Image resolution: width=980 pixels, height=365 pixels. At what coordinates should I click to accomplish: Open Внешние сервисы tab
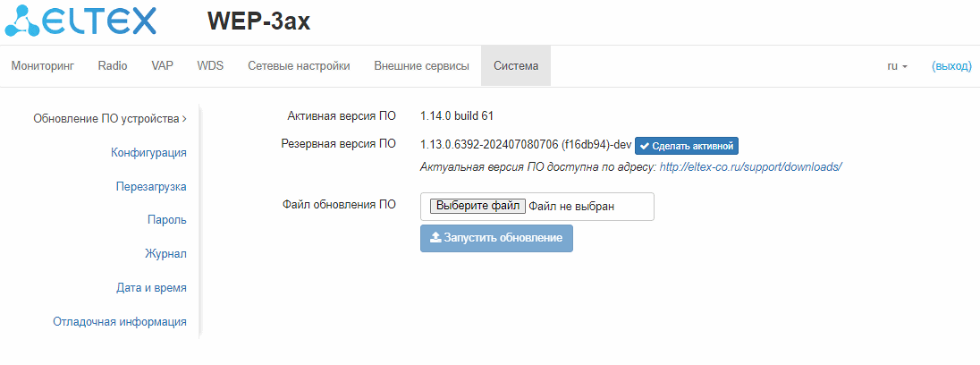[x=421, y=65]
